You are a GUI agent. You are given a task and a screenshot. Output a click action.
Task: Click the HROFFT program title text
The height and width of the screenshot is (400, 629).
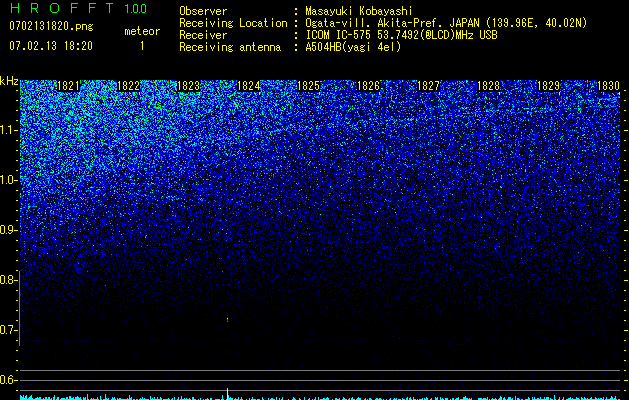(62, 8)
